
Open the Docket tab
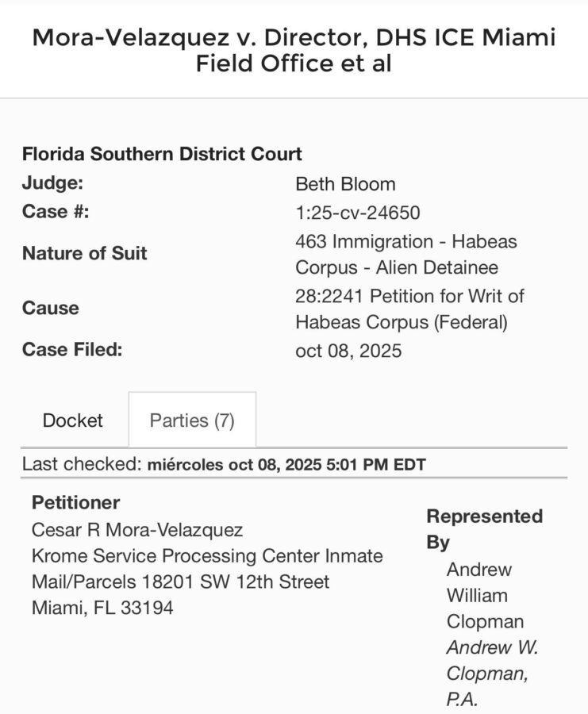(x=72, y=420)
